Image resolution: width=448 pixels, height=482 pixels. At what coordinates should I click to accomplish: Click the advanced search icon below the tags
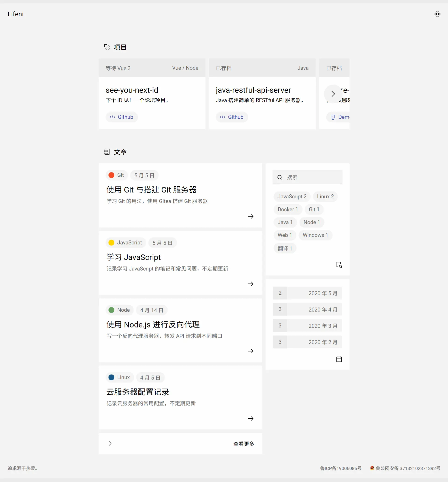click(x=339, y=265)
